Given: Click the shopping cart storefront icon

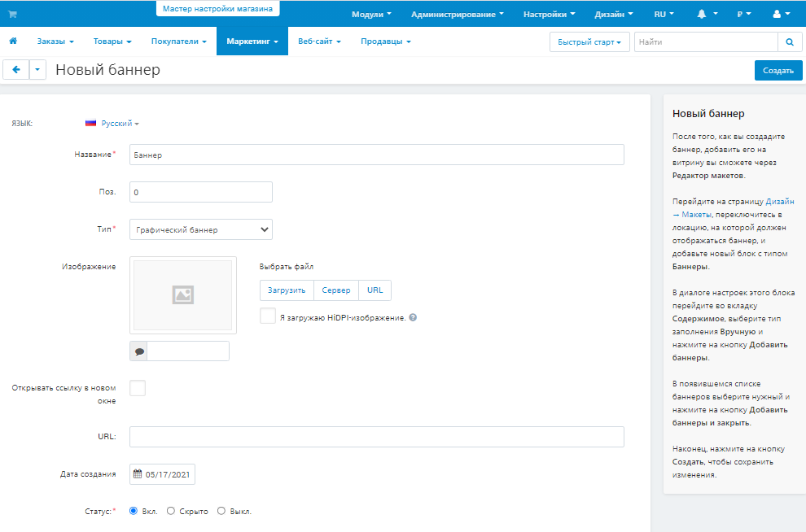Looking at the screenshot, I should point(12,14).
